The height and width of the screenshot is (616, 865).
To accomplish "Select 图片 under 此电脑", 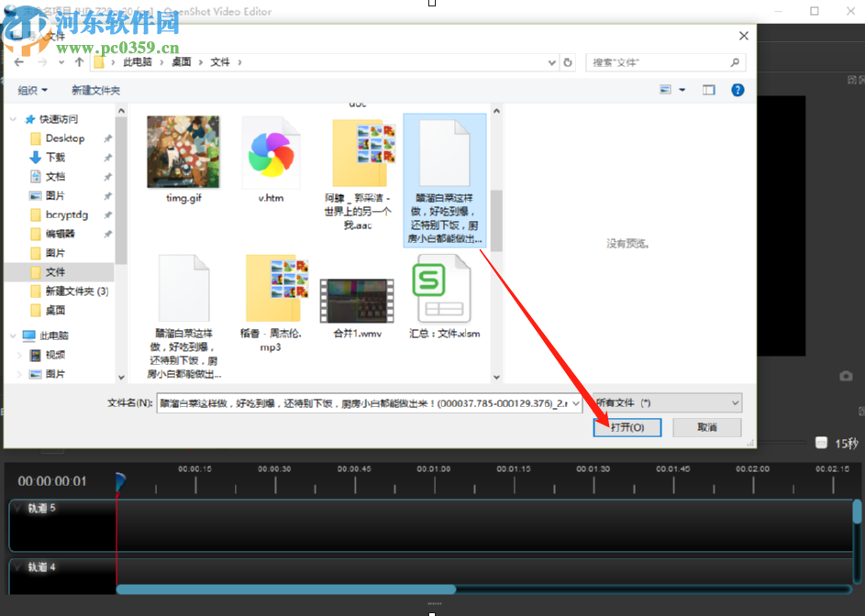I will (x=55, y=374).
